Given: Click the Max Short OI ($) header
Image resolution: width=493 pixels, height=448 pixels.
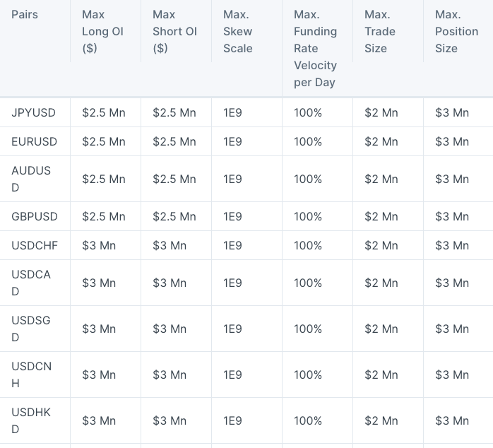Looking at the screenshot, I should coord(175,32).
